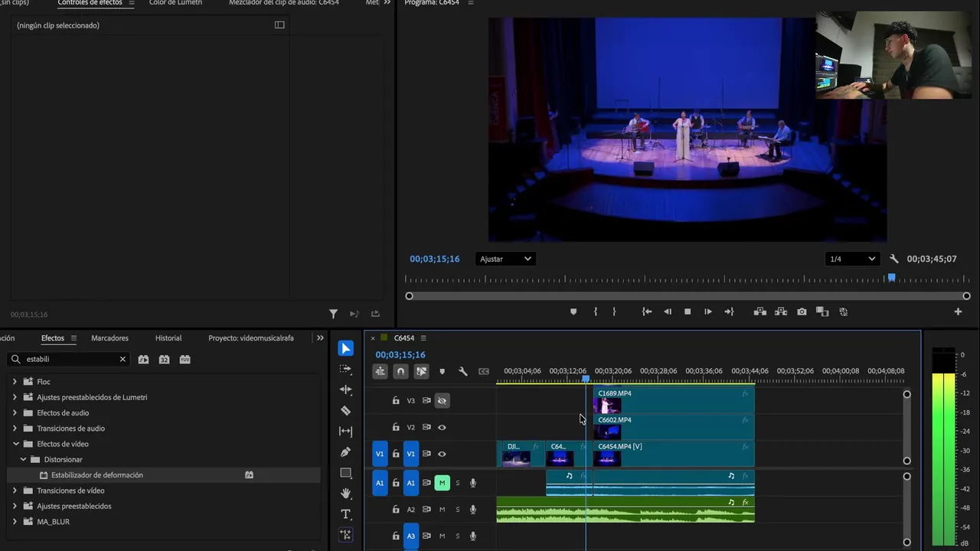Show the hidden V3 track output
The height and width of the screenshot is (551, 980).
442,400
